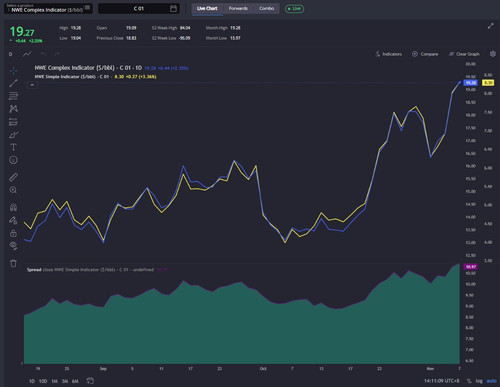
Task: Expand chart to fullscreen
Action: point(490,26)
